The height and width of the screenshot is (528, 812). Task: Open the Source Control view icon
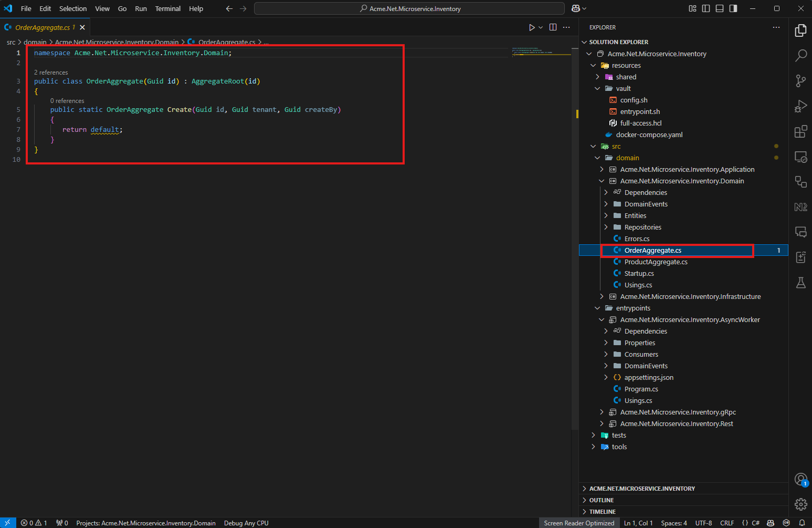(x=800, y=81)
